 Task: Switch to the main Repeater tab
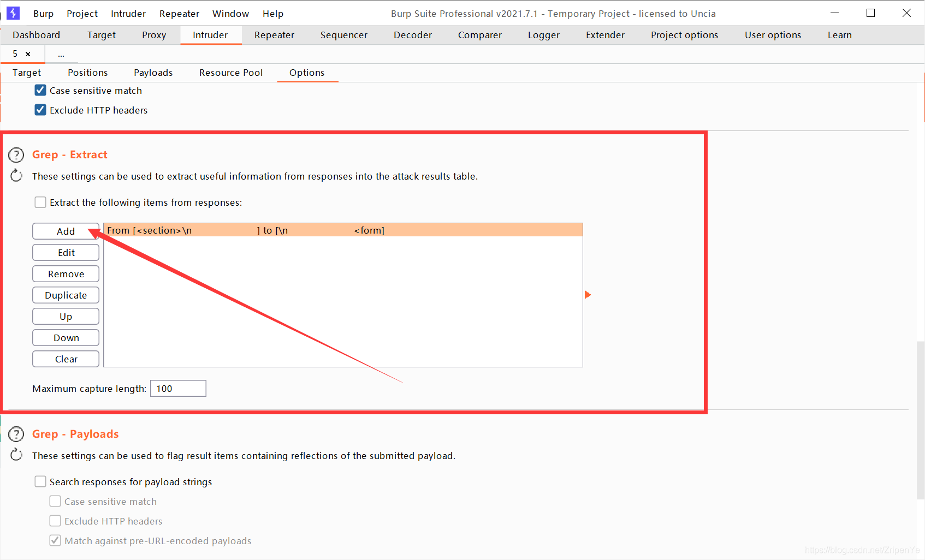pyautogui.click(x=274, y=35)
